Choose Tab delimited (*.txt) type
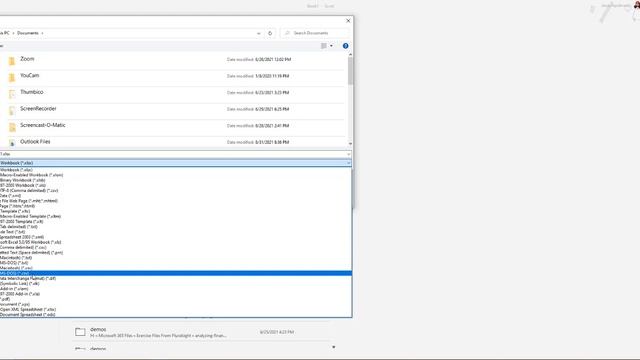This screenshot has height=360, width=640. [x=176, y=227]
